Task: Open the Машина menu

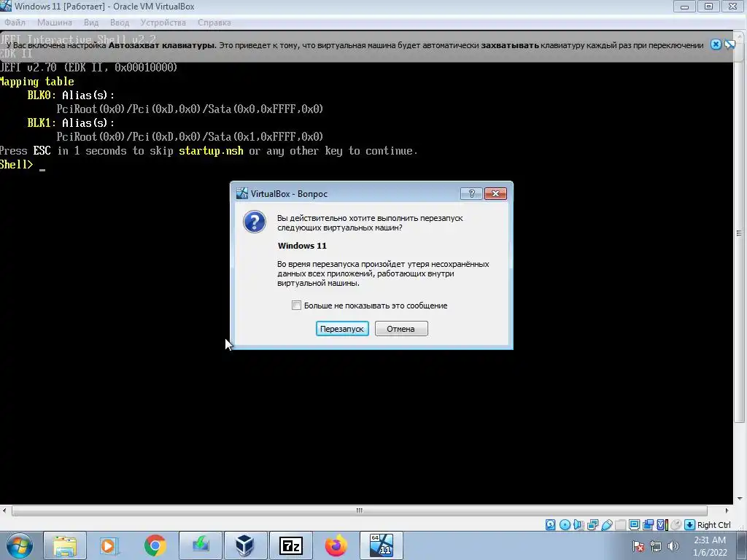Action: tap(54, 23)
